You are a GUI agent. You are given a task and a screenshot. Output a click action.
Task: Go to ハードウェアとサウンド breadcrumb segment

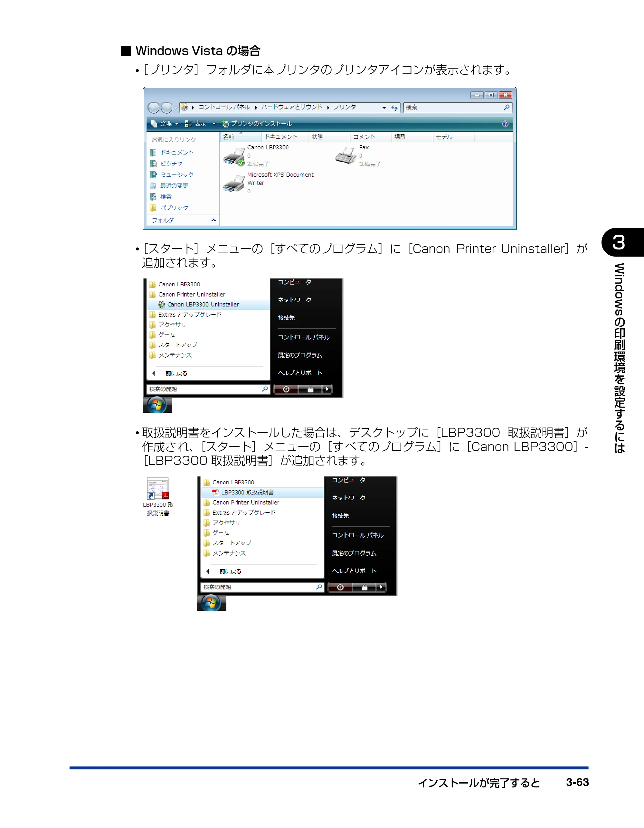(292, 107)
